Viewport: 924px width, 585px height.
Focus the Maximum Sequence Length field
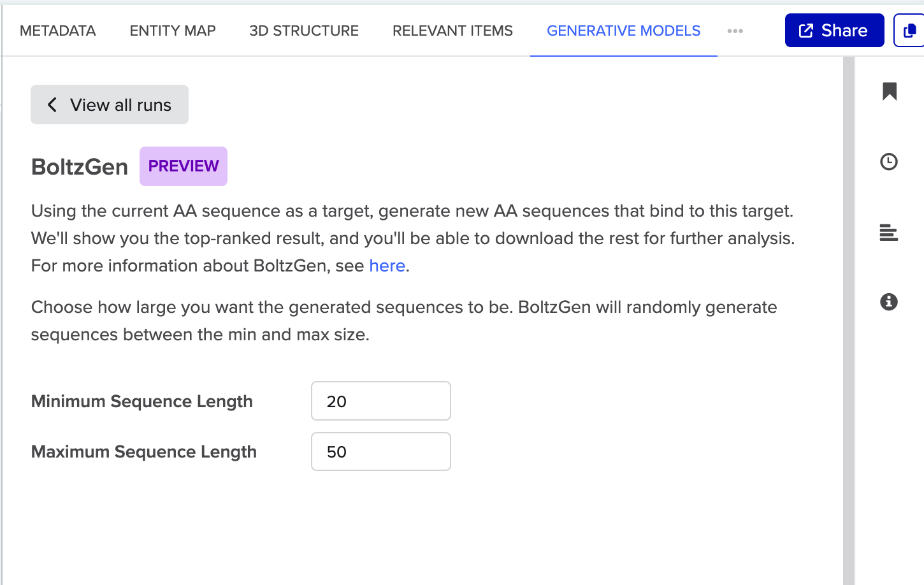click(x=381, y=452)
